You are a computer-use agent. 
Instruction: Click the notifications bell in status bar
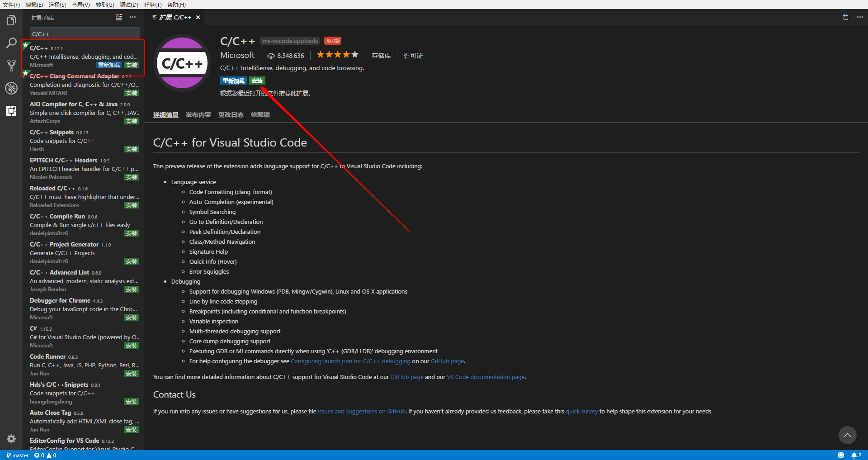856,455
